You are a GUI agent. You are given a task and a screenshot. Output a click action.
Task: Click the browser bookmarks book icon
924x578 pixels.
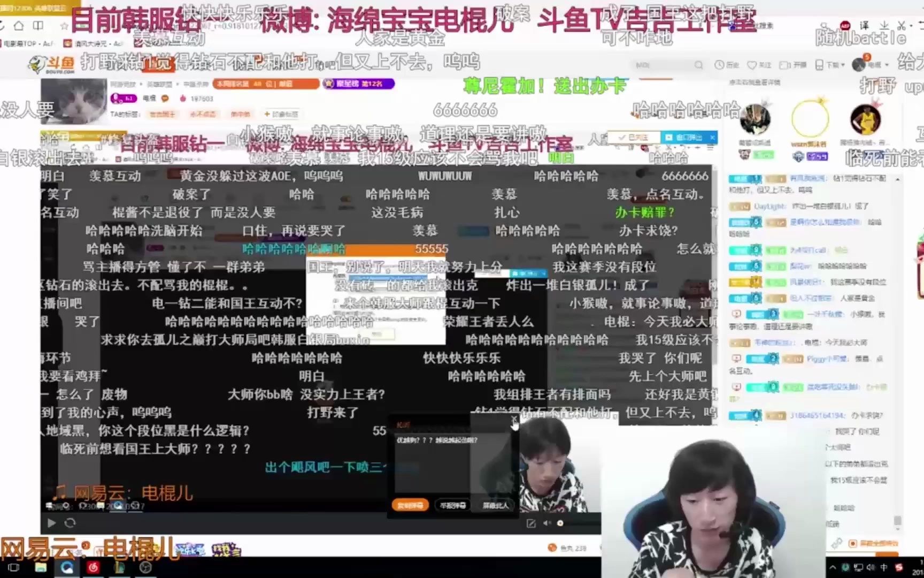click(x=38, y=25)
